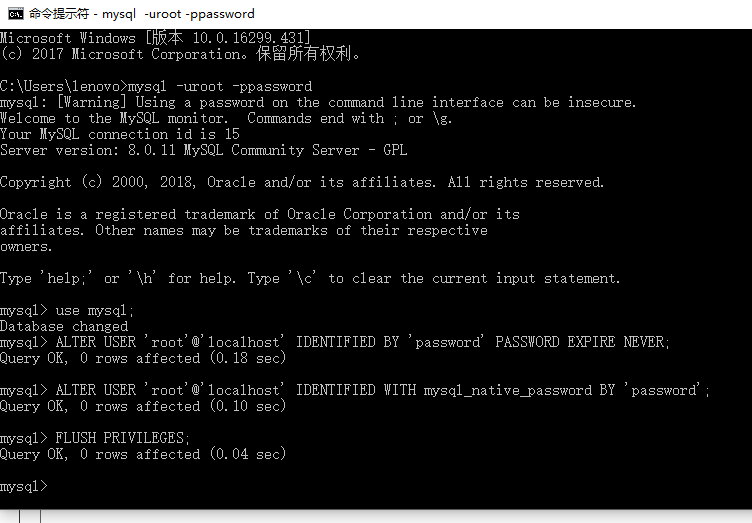
Task: Click the 'Query OK' line showing 0.10 sec
Action: point(143,406)
